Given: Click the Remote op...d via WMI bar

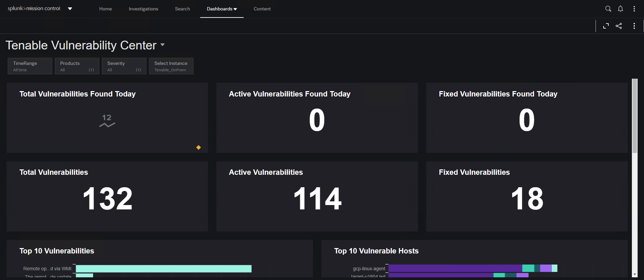Looking at the screenshot, I should point(164,269).
